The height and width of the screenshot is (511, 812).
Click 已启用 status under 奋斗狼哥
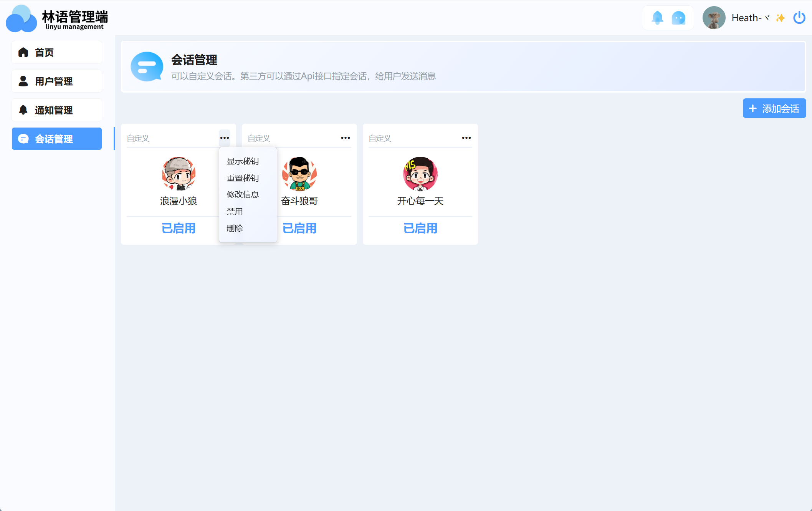[x=299, y=228]
